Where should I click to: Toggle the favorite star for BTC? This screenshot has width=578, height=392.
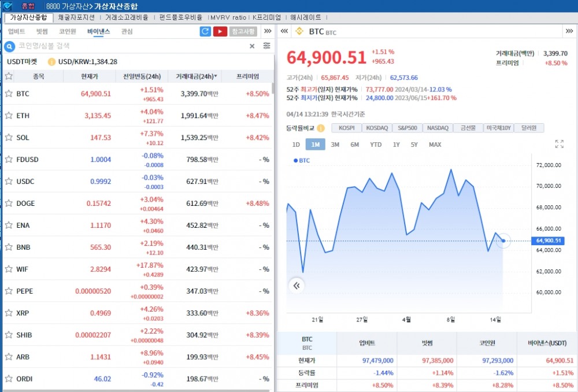[x=9, y=93]
